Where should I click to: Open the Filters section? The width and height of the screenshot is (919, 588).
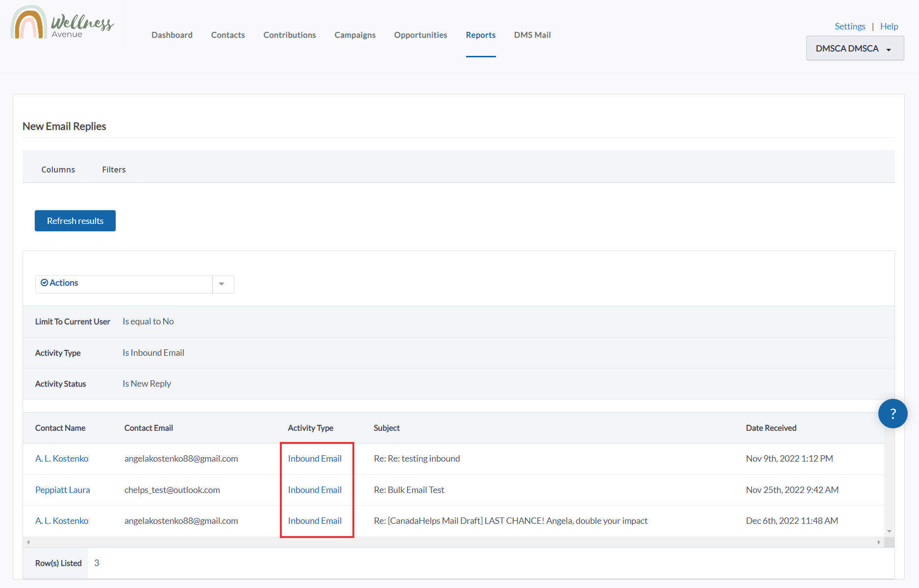click(114, 170)
